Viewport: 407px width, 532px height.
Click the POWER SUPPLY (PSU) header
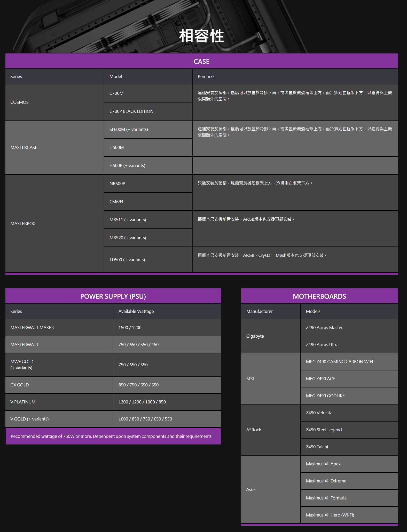[x=113, y=296]
